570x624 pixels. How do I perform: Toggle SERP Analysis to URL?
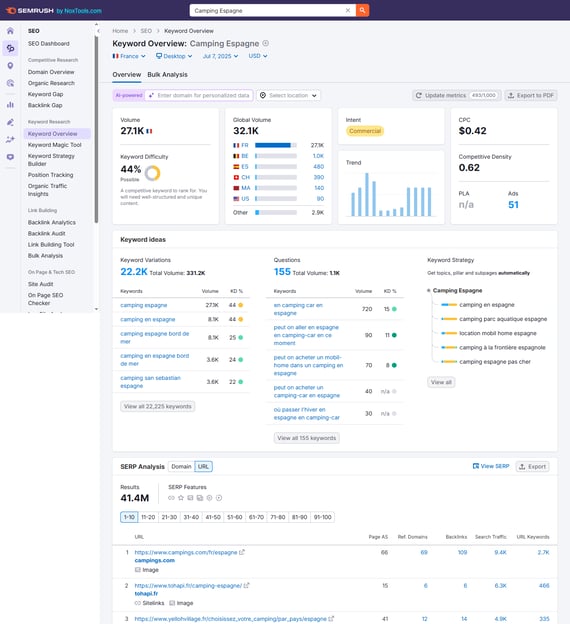(203, 466)
